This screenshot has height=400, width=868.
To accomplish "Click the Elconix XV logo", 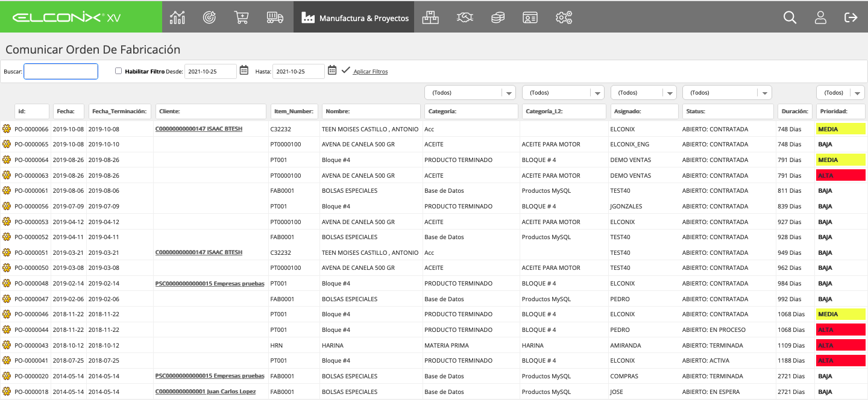I will click(x=66, y=17).
